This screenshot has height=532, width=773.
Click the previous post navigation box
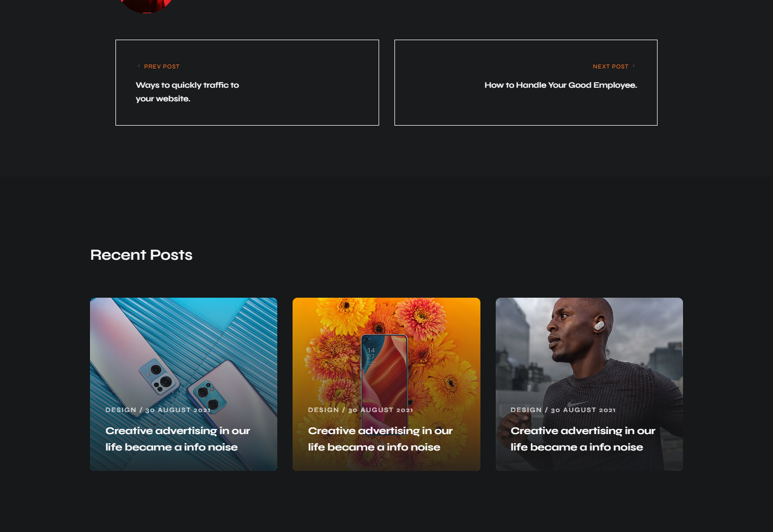tap(247, 83)
